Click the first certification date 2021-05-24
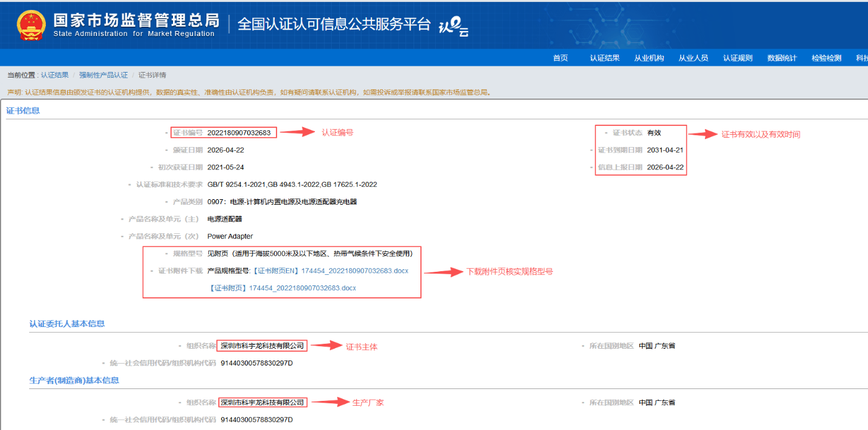868x430 pixels. click(x=226, y=168)
